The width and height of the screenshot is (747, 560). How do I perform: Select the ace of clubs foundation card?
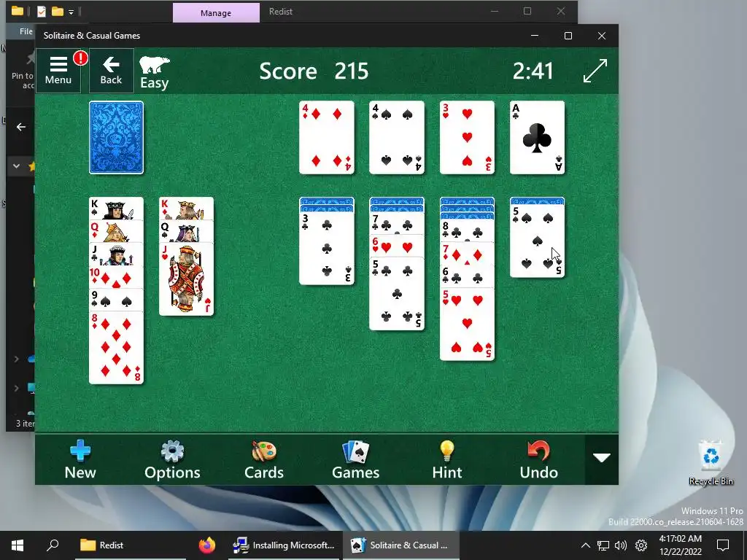[537, 137]
